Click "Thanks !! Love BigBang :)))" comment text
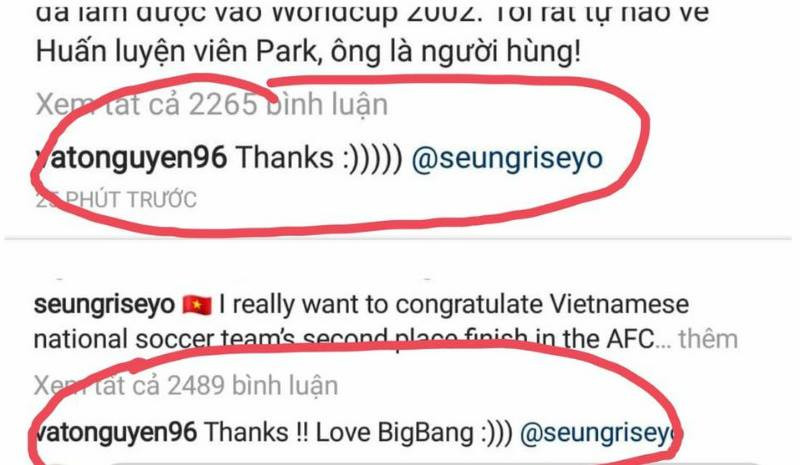This screenshot has width=800, height=465. pyautogui.click(x=358, y=432)
